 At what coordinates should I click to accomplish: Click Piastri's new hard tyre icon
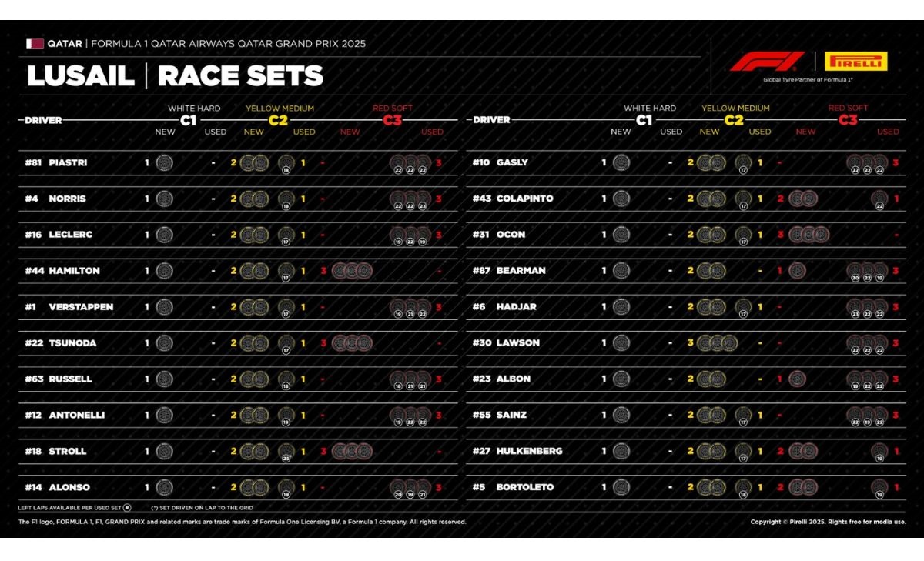coord(164,162)
